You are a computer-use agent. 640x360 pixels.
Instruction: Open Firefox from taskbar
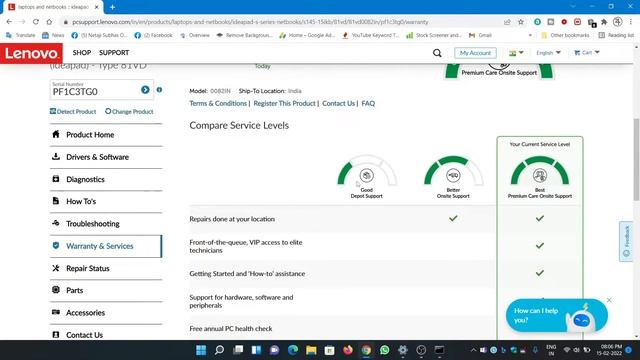348,350
